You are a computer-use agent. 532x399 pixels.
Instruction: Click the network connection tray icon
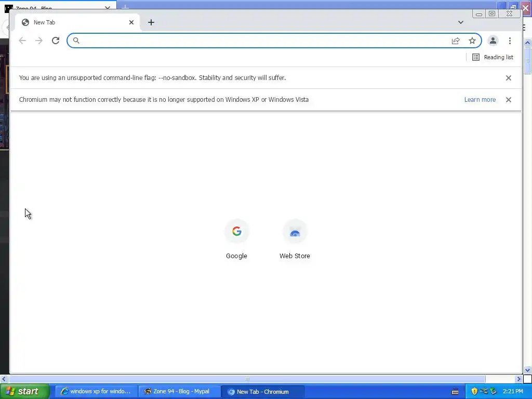pyautogui.click(x=484, y=392)
